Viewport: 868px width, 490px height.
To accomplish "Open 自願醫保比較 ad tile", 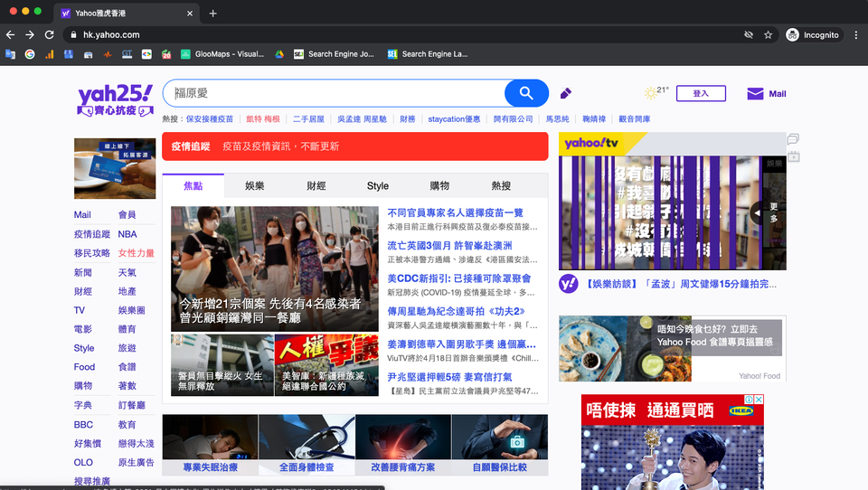I will 499,445.
